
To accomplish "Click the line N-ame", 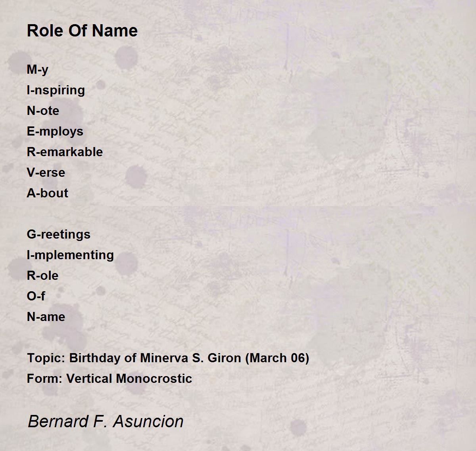I will pyautogui.click(x=46, y=317).
